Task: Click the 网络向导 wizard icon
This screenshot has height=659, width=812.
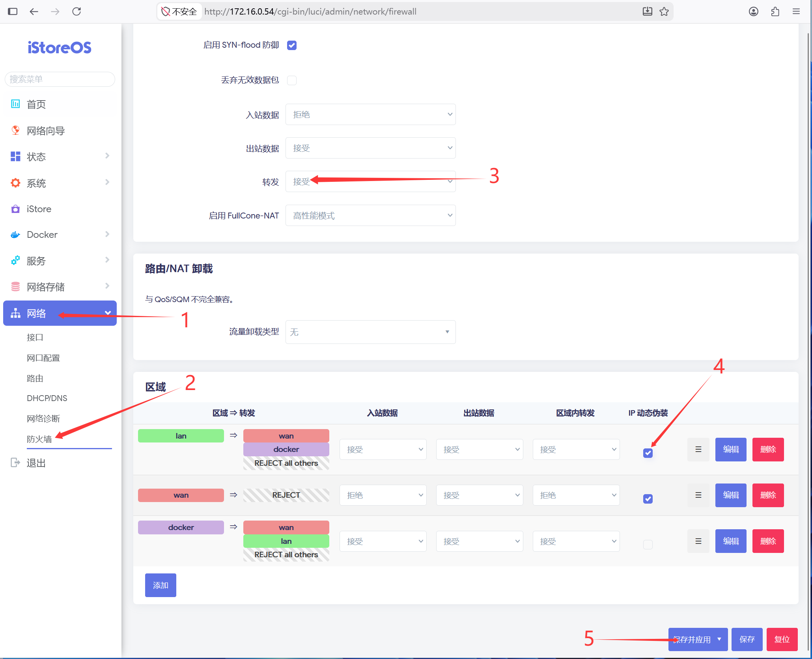Action: point(15,130)
